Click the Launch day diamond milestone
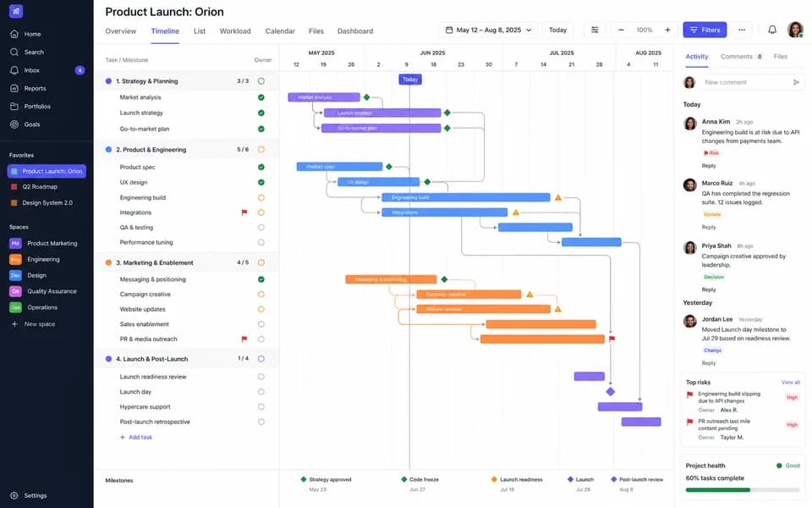Viewport: 812px width, 508px height. click(610, 392)
